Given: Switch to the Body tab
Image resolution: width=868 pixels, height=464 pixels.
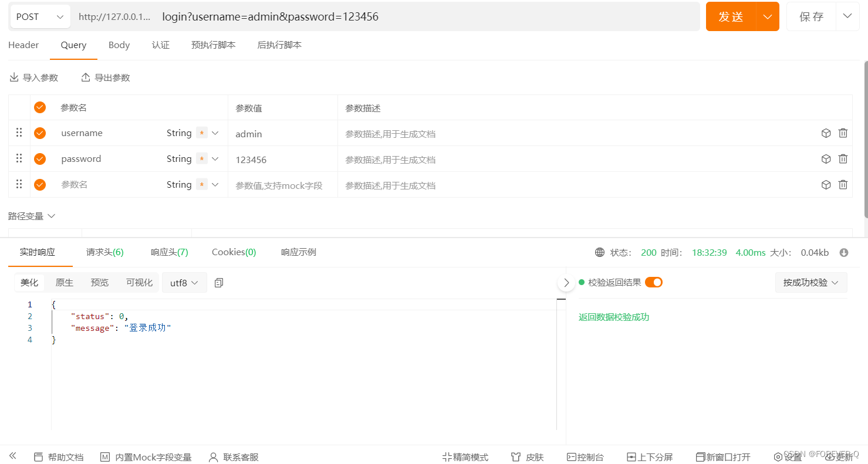Looking at the screenshot, I should [x=119, y=45].
